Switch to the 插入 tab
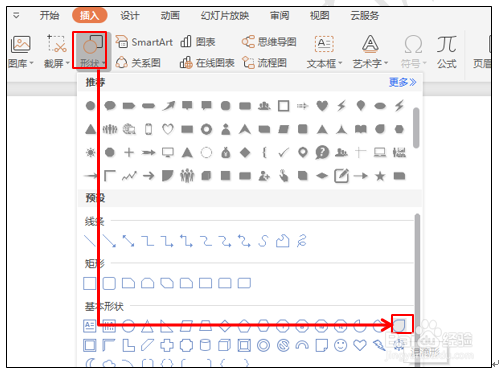 pos(89,15)
